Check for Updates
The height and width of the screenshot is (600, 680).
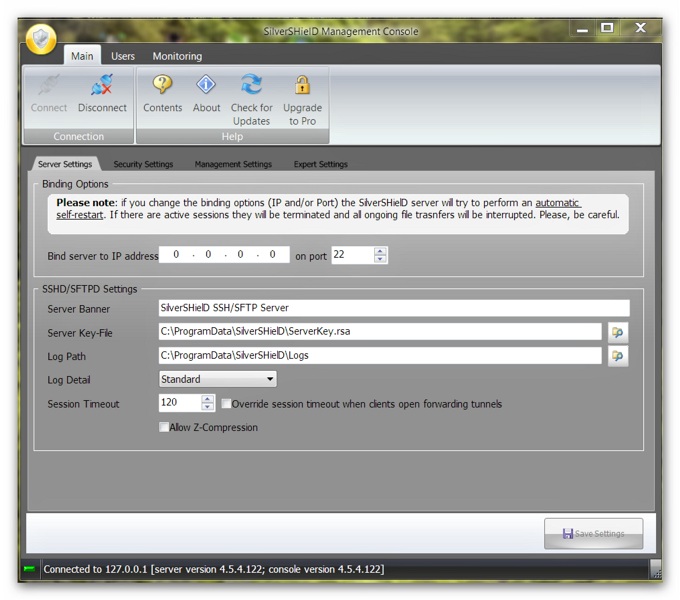click(252, 100)
